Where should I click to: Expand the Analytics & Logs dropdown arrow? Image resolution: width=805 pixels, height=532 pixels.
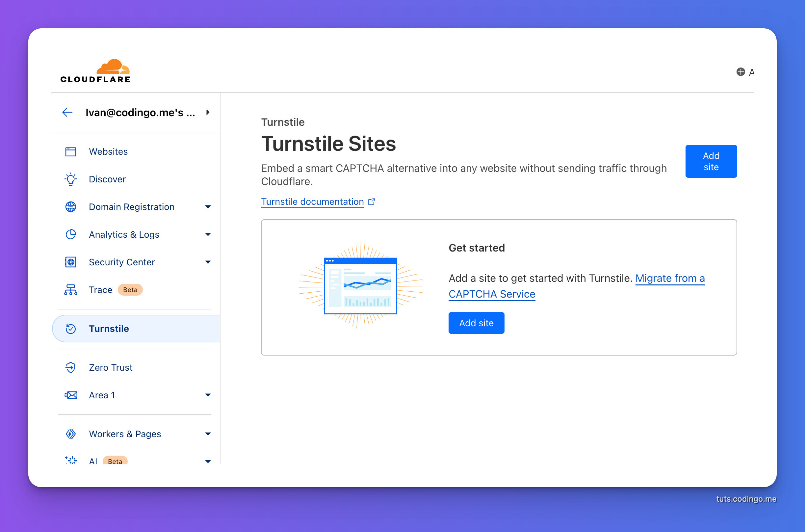(x=208, y=234)
